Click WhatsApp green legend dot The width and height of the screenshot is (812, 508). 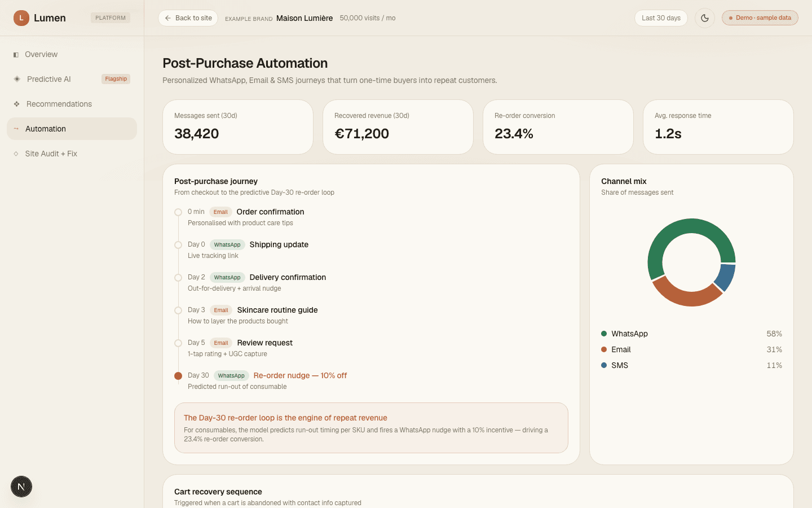pyautogui.click(x=604, y=334)
